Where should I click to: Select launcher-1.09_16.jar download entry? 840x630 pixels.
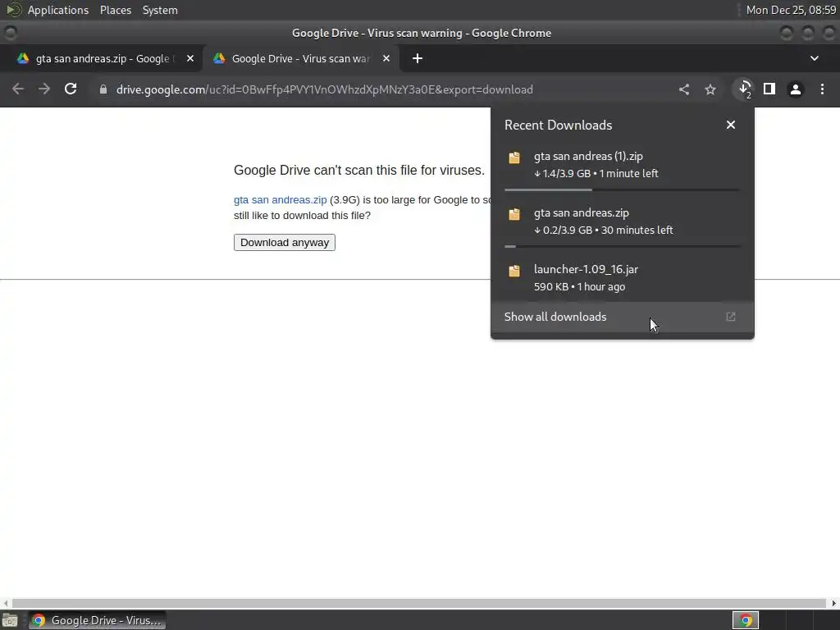tap(623, 277)
